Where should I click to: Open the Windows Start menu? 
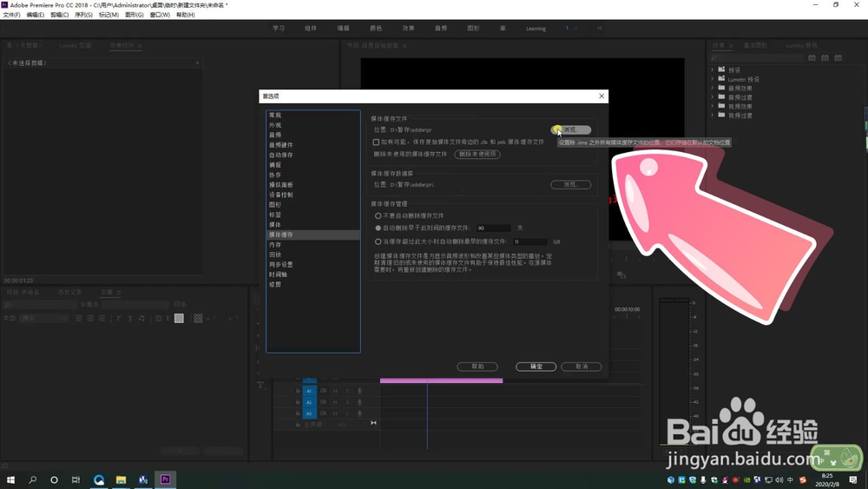point(10,479)
